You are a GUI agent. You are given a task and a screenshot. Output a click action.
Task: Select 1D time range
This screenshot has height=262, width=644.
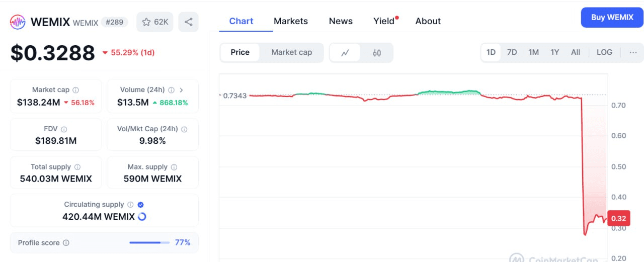pyautogui.click(x=491, y=52)
